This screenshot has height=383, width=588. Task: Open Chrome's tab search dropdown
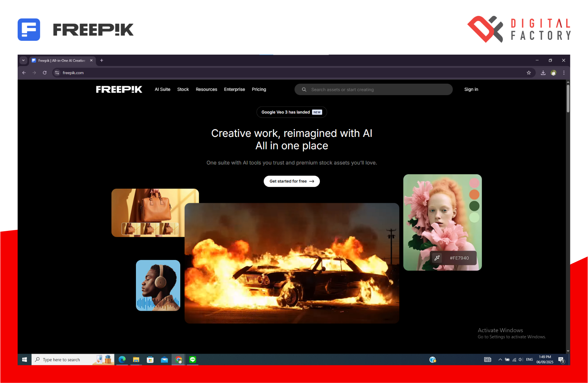pos(23,60)
